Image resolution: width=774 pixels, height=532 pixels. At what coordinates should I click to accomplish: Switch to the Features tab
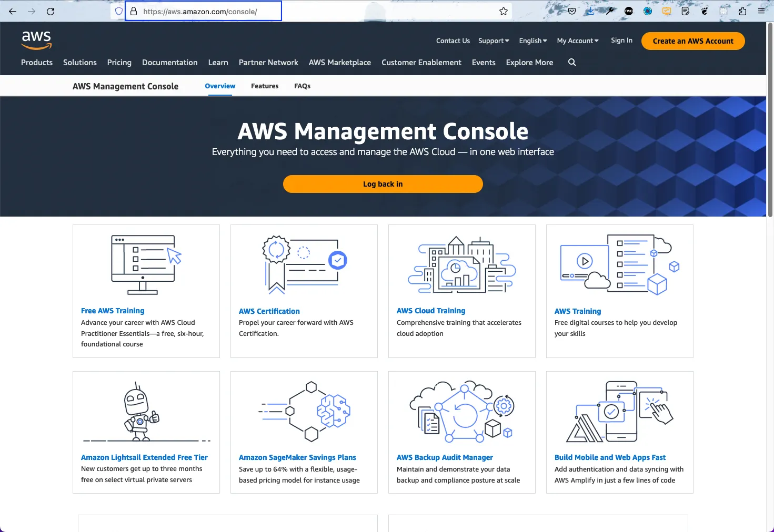265,86
